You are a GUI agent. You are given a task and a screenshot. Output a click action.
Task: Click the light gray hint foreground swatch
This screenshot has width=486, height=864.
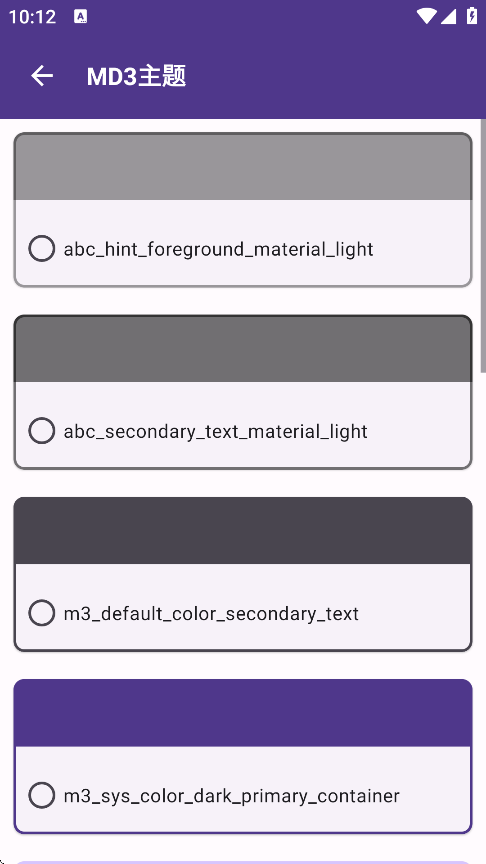(x=243, y=167)
